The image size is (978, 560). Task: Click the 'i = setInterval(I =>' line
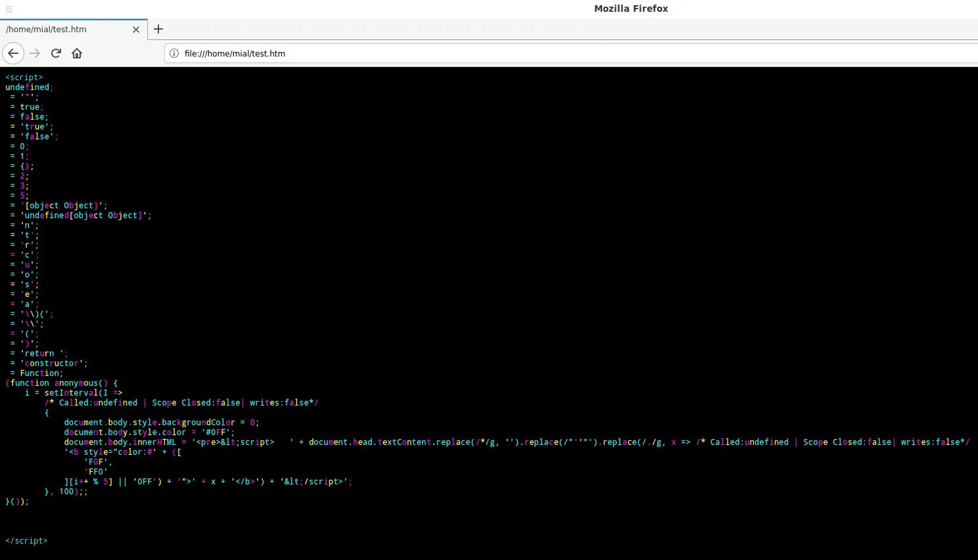[x=74, y=393]
